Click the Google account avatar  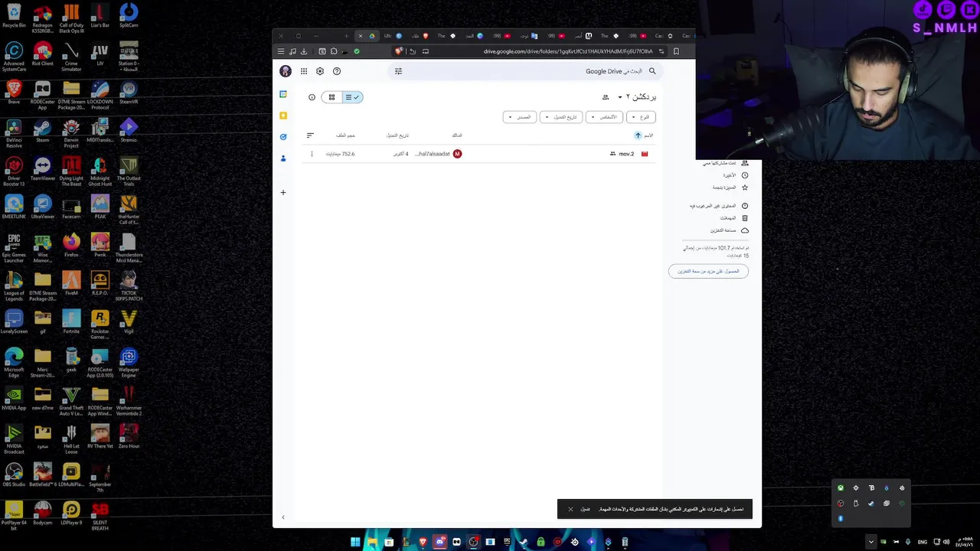(286, 71)
